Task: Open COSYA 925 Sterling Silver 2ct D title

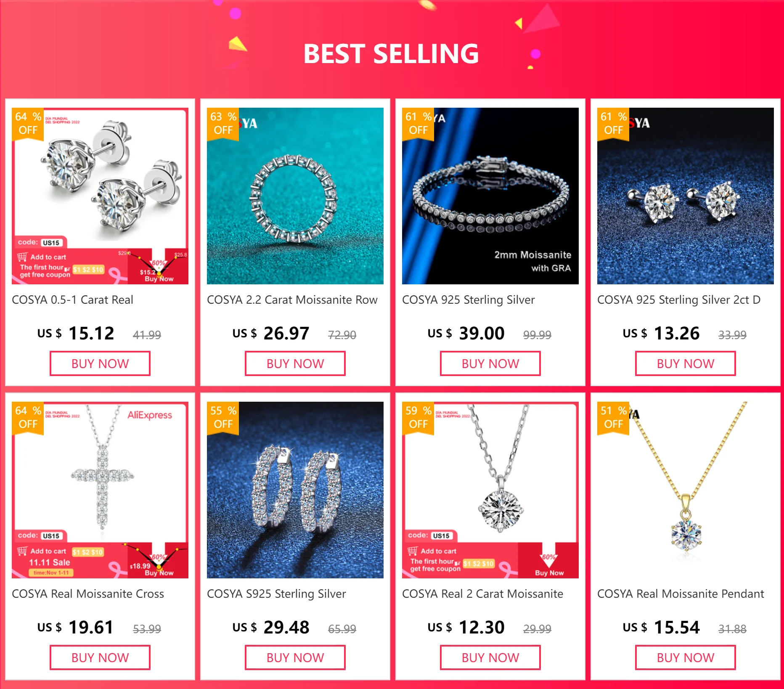Action: pyautogui.click(x=679, y=300)
